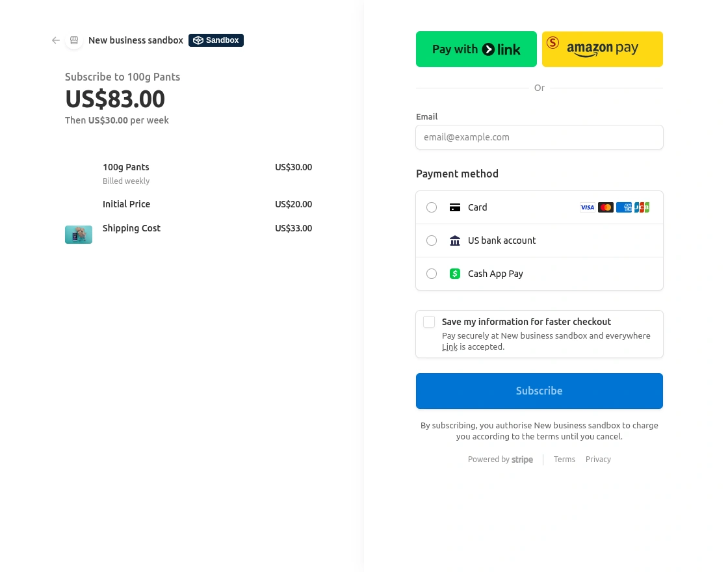
Task: Enable 'Save my information for faster checkout'
Action: click(x=429, y=322)
